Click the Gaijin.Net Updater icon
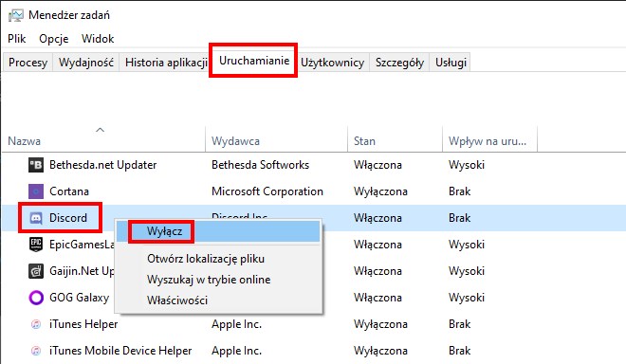This screenshot has height=364, width=626. (36, 271)
